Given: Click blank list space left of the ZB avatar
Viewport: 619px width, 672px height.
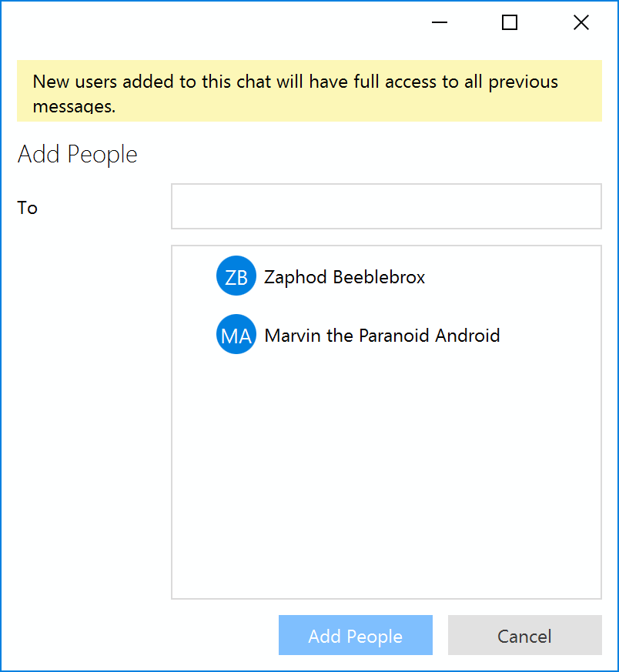Looking at the screenshot, I should point(192,276).
